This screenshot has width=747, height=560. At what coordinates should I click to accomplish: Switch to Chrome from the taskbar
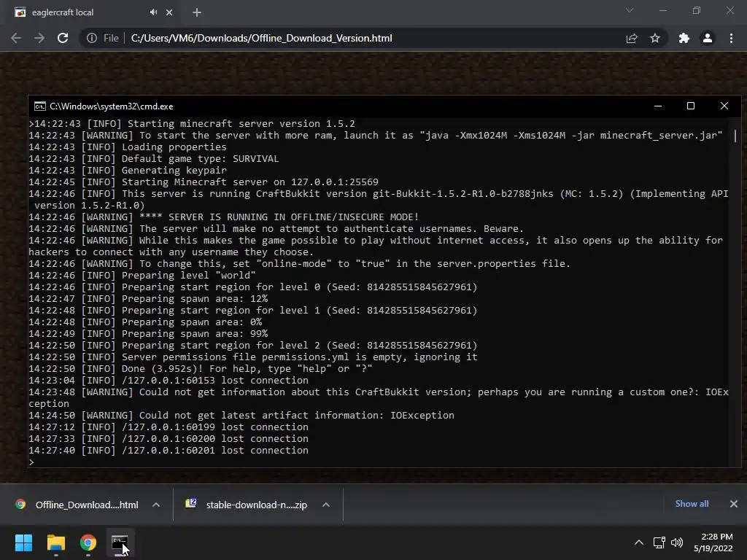tap(88, 542)
